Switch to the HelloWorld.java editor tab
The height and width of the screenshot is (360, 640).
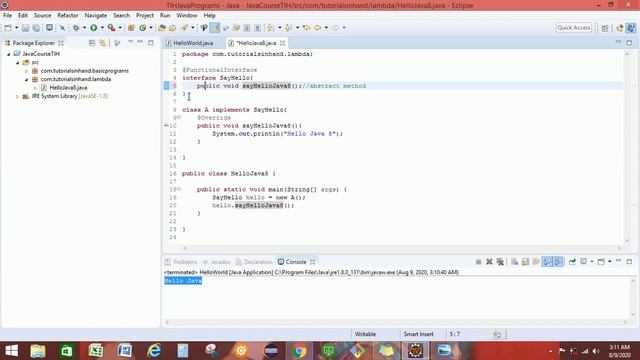193,43
